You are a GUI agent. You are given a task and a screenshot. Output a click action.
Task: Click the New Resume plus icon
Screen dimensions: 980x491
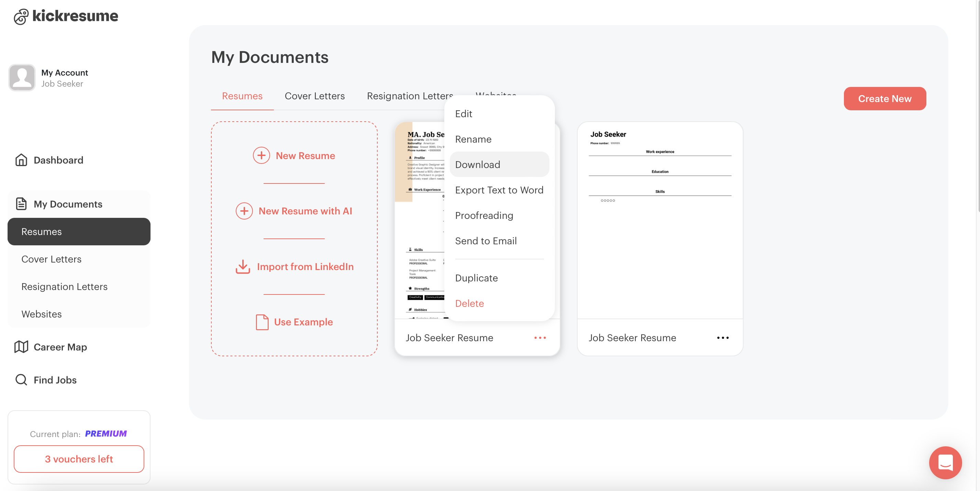pyautogui.click(x=261, y=156)
